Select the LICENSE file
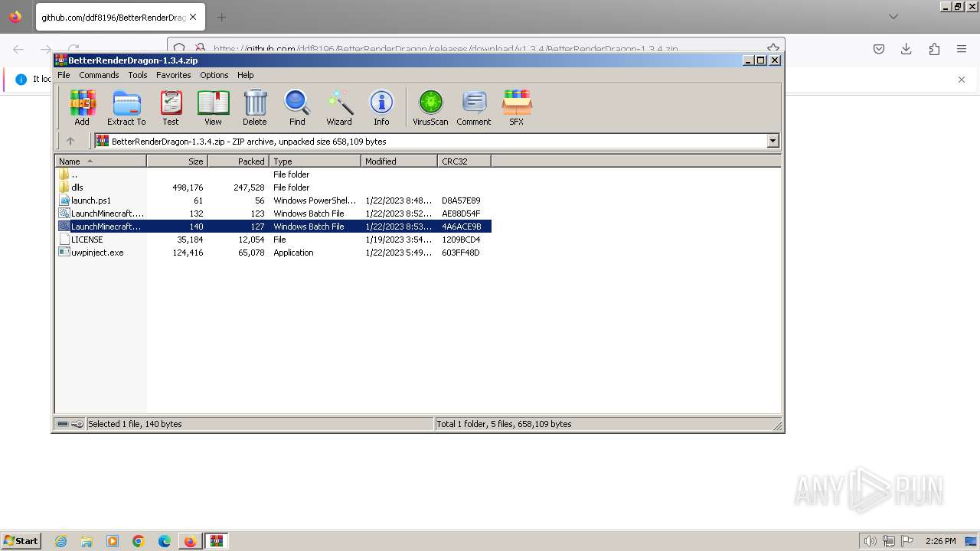 click(x=273, y=240)
